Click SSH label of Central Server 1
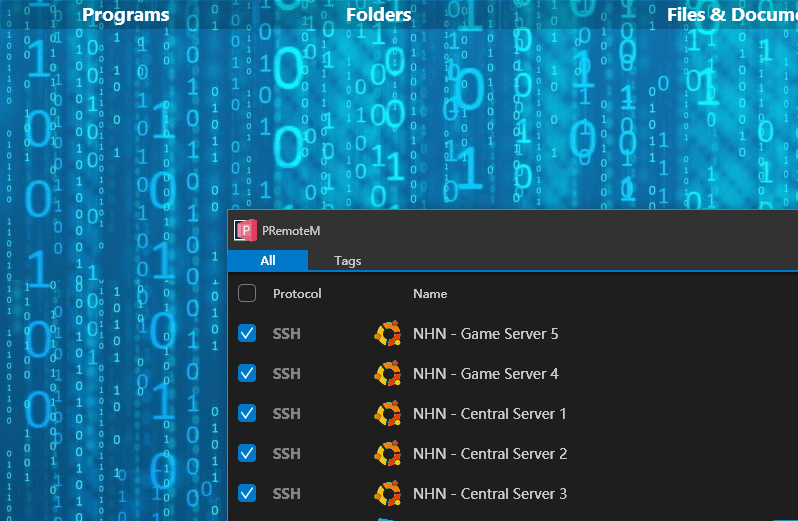The height and width of the screenshot is (521, 798). point(287,414)
